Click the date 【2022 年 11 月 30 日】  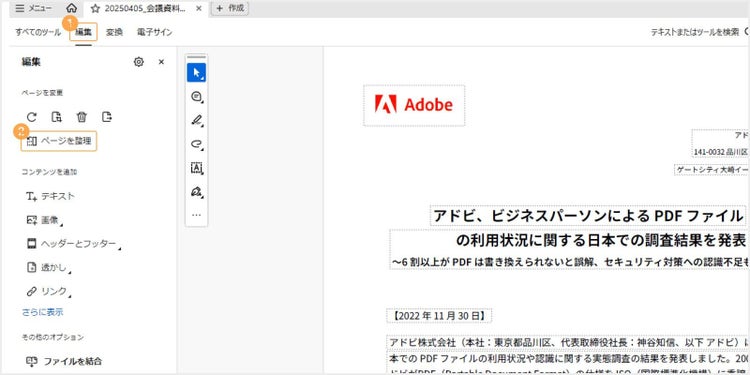(x=439, y=316)
